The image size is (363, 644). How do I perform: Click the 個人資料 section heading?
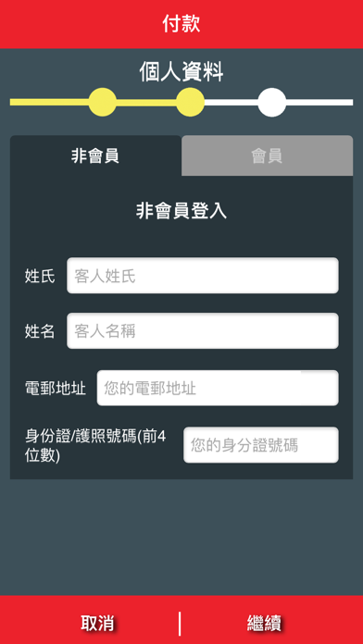(181, 72)
